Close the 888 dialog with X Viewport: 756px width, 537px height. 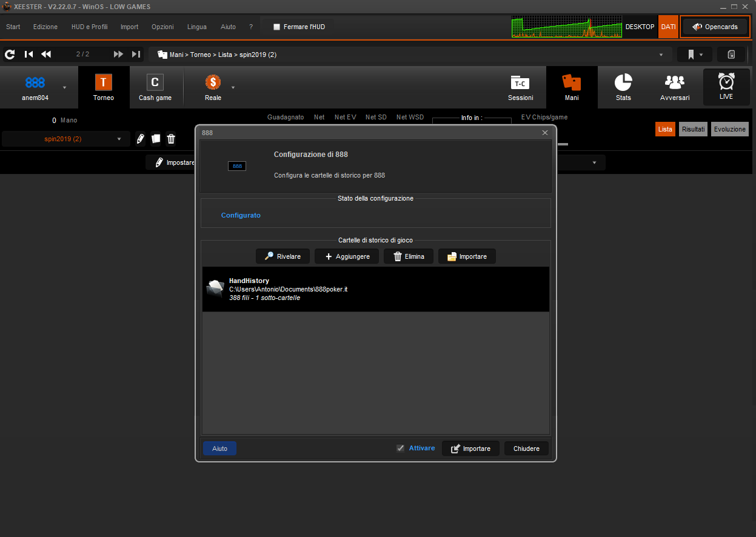pos(544,132)
